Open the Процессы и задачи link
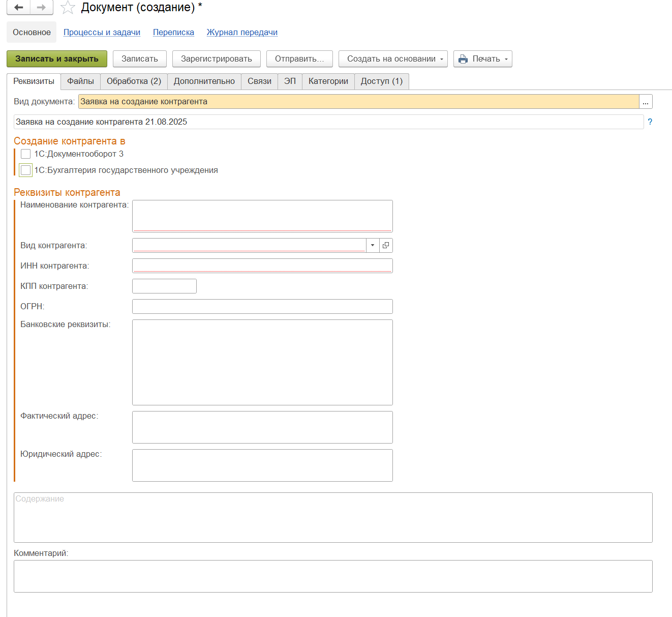The height and width of the screenshot is (617, 672). [x=102, y=33]
